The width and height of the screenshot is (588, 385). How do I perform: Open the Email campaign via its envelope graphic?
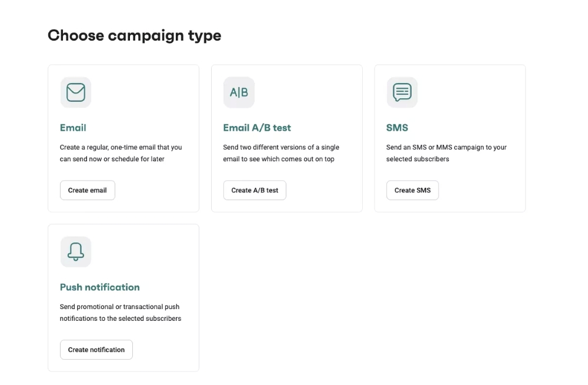pos(75,92)
